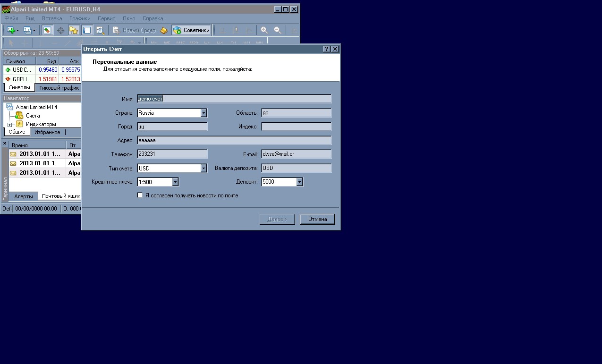This screenshot has width=602, height=364.
Task: Click the E-mail input field
Action: point(297,154)
